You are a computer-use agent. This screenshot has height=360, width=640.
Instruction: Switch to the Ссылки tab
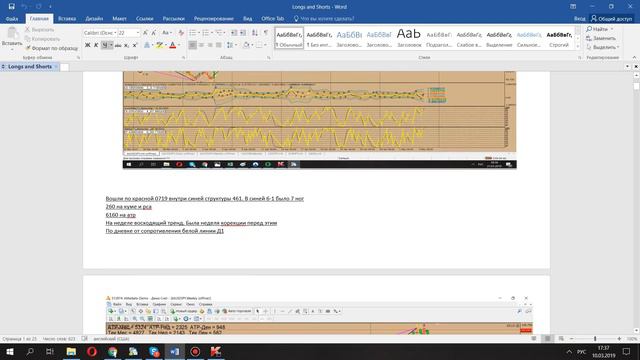pyautogui.click(x=144, y=19)
